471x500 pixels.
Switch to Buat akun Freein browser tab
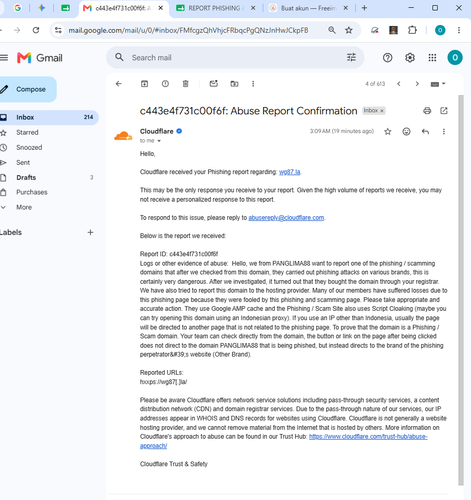tap(308, 8)
